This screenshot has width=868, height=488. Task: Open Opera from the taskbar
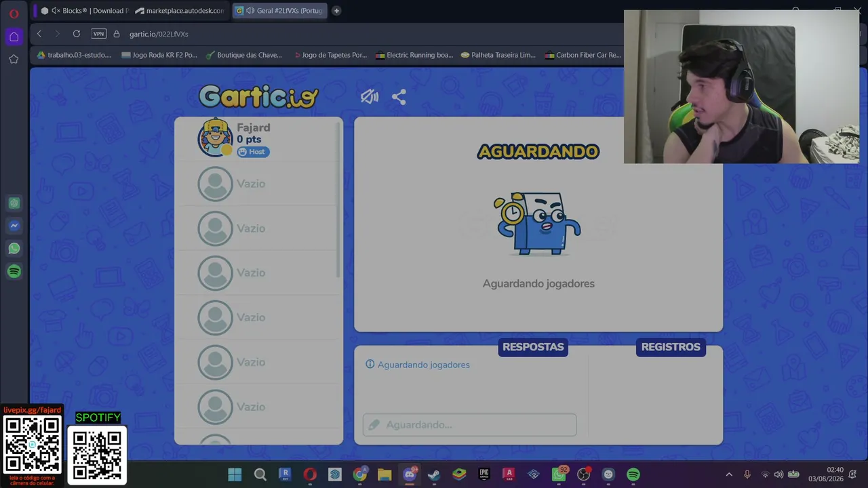coord(310,474)
